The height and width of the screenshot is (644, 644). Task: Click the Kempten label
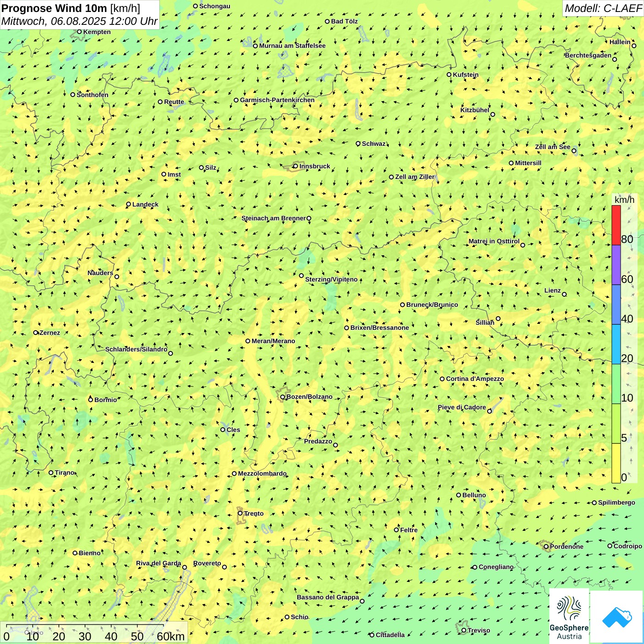(97, 32)
